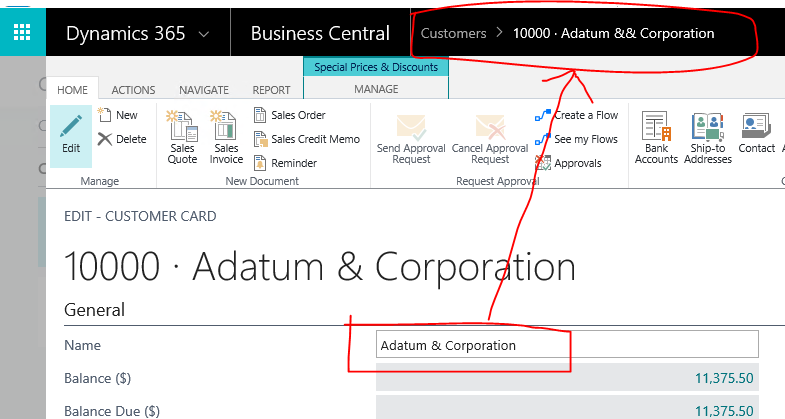The image size is (785, 419).
Task: Click Cancel Approval Request icon
Action: [x=490, y=128]
